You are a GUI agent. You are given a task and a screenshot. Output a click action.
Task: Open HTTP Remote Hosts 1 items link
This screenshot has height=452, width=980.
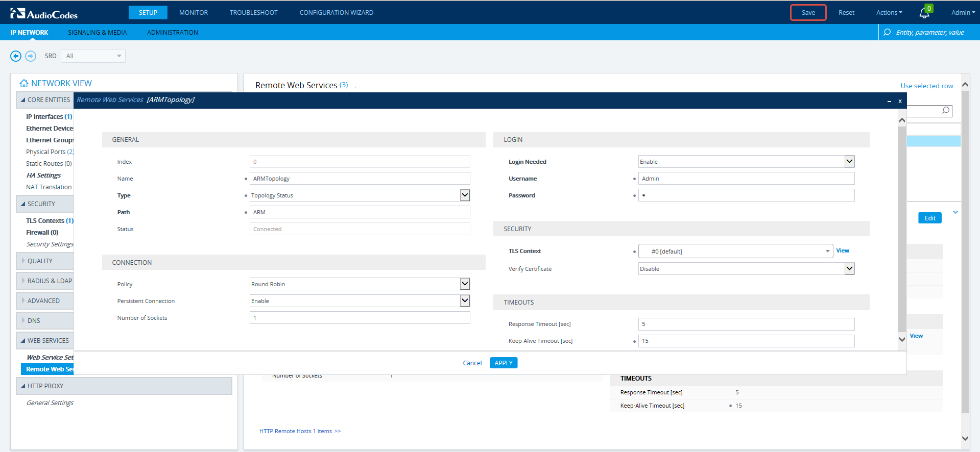click(300, 431)
